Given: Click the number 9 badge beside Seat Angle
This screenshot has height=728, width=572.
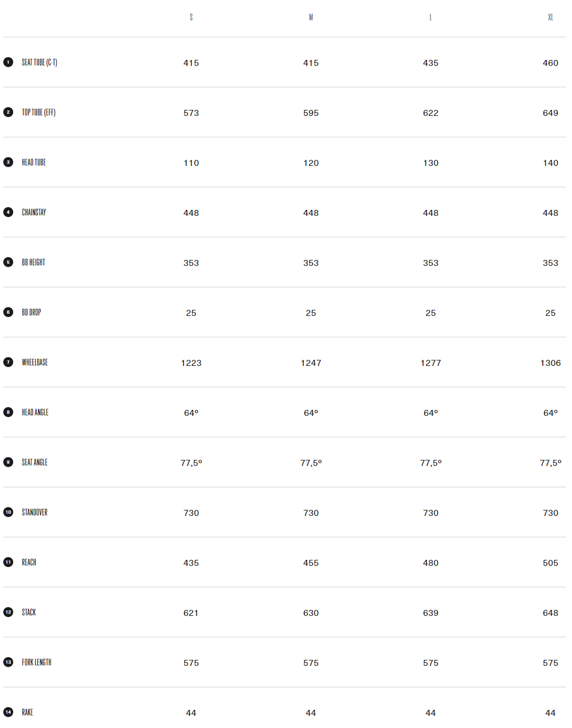Looking at the screenshot, I should [8, 462].
